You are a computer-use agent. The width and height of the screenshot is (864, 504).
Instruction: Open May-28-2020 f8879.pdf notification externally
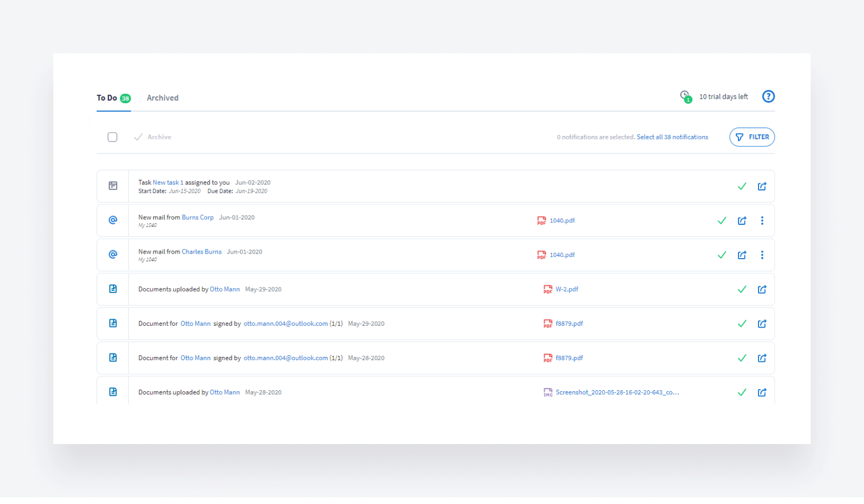[762, 359]
